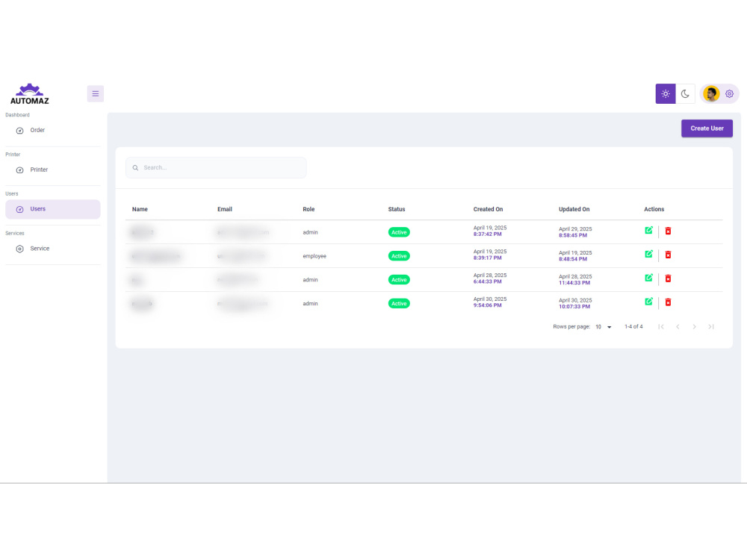This screenshot has width=747, height=560.
Task: Edit user created April 19 8:37:42 PM
Action: (648, 231)
